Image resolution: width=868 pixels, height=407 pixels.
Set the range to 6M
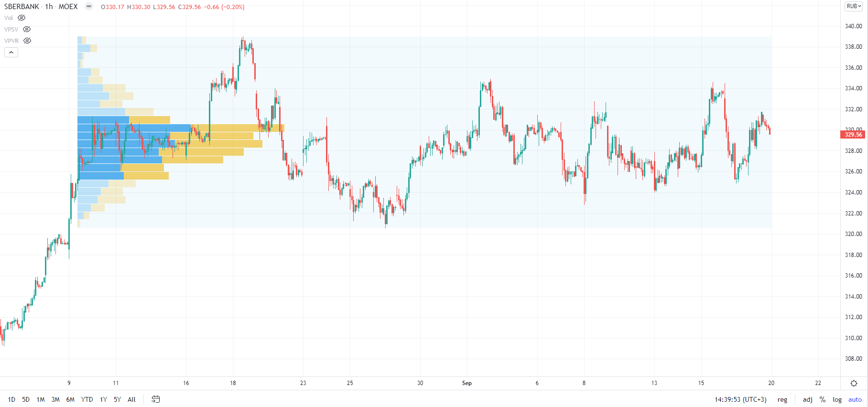70,399
